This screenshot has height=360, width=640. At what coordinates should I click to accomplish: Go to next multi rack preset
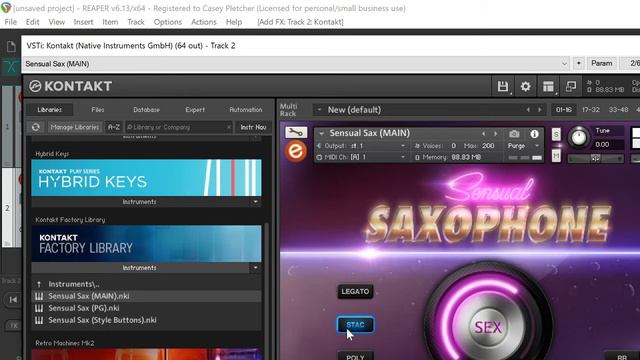[540, 110]
